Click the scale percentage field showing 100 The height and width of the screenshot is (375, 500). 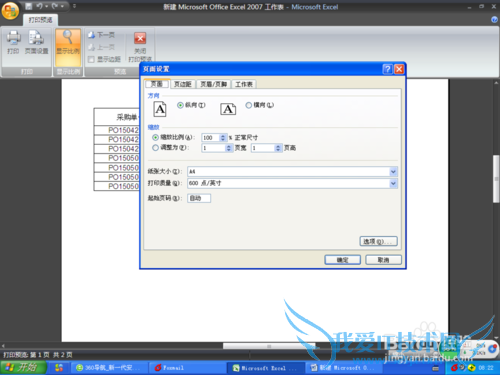pos(211,138)
